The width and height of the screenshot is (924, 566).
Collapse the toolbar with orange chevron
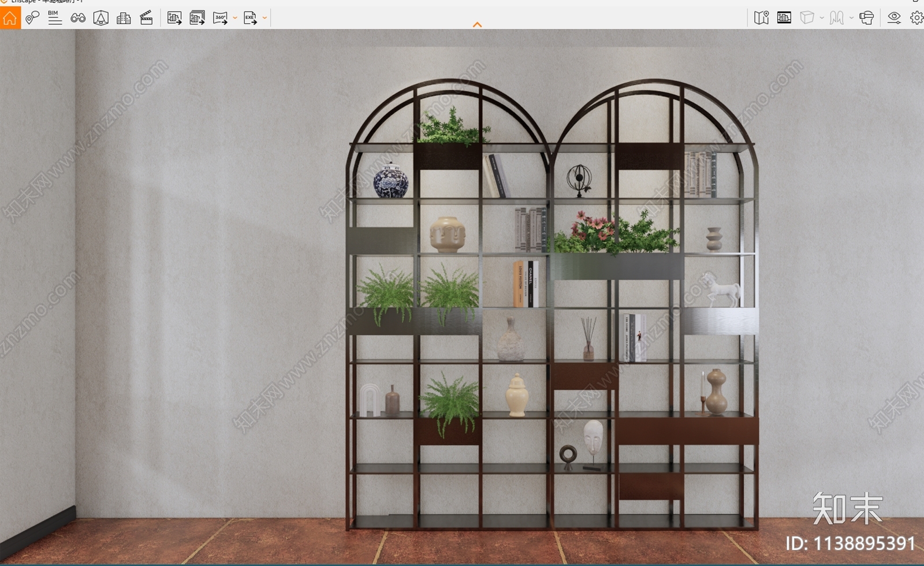coord(477,25)
